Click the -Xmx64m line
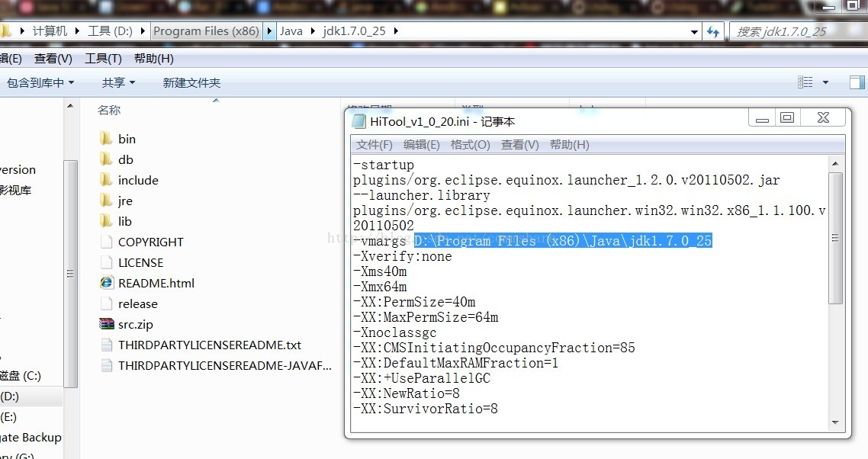This screenshot has height=459, width=868. coord(380,287)
